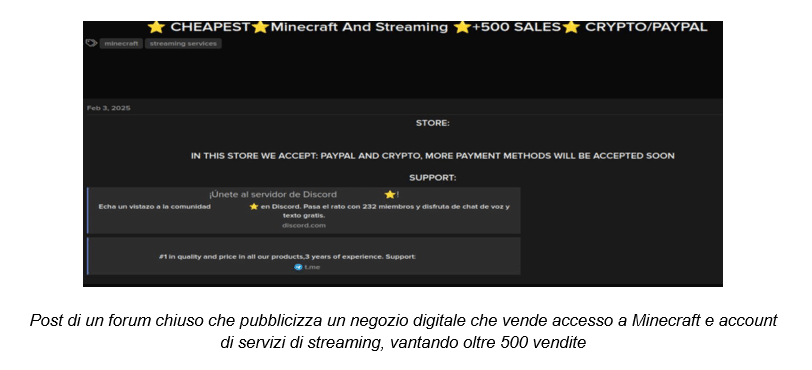The height and width of the screenshot is (370, 812).
Task: Open '¡Únete al servidor de Discord' invite title
Action: [x=273, y=194]
